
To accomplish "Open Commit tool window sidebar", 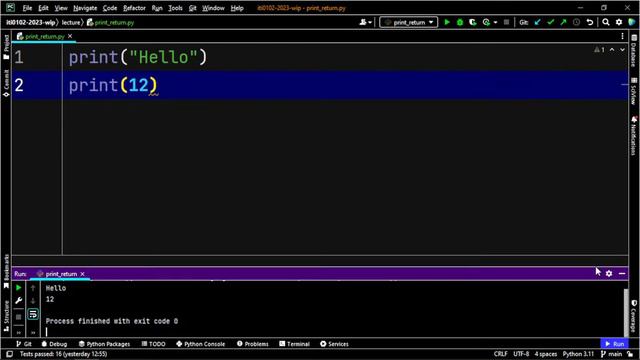I will (6, 83).
